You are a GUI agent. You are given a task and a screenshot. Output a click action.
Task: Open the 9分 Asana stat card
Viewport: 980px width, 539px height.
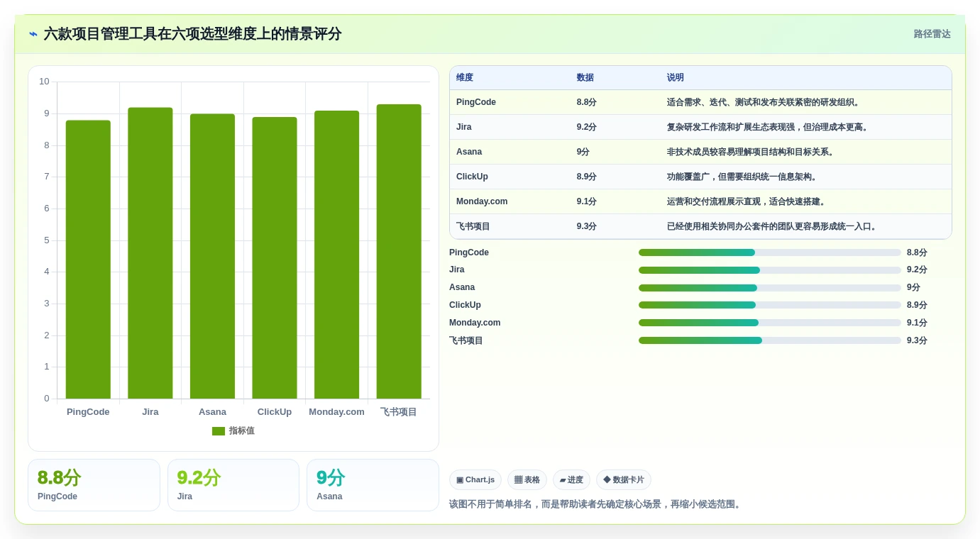(373, 485)
